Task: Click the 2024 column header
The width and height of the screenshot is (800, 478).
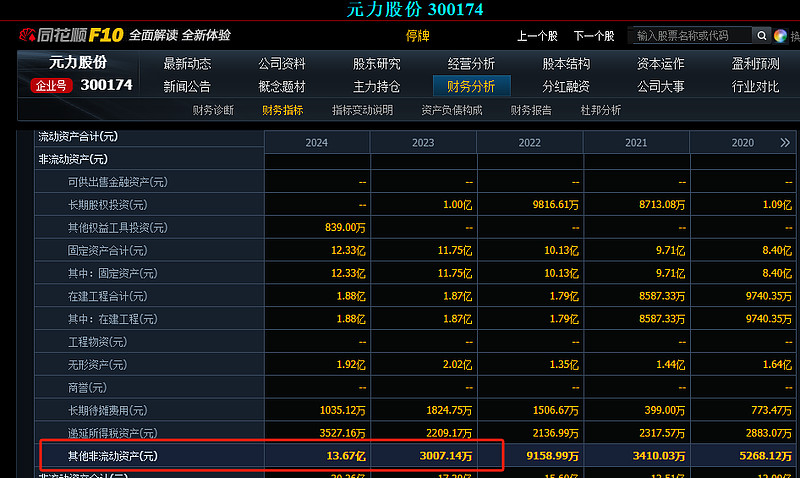Action: coord(317,143)
